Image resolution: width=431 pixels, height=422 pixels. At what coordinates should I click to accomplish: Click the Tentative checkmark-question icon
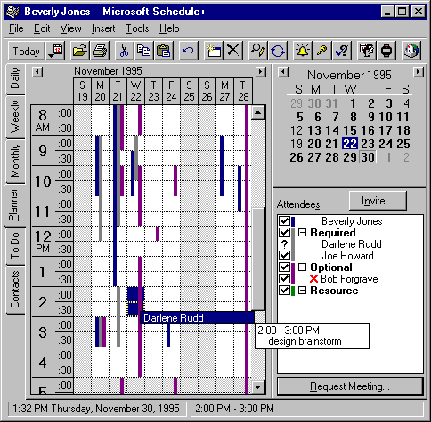342,51
